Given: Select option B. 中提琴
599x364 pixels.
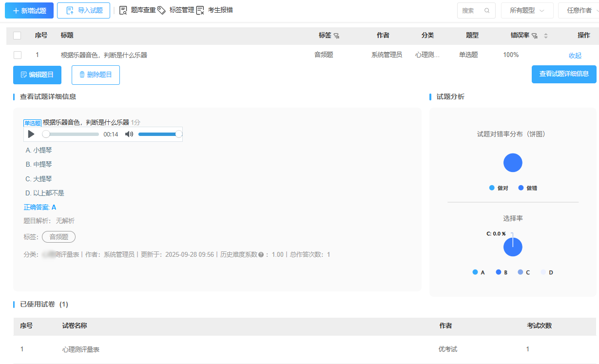Looking at the screenshot, I should pyautogui.click(x=39, y=164).
